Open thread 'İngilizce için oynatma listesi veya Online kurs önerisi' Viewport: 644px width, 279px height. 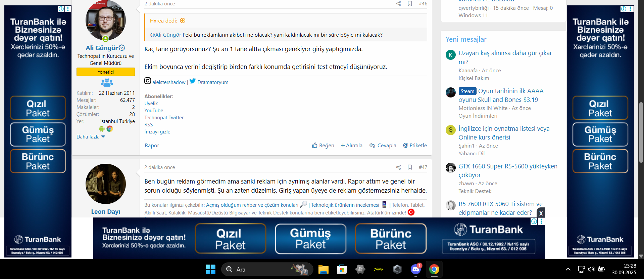504,133
